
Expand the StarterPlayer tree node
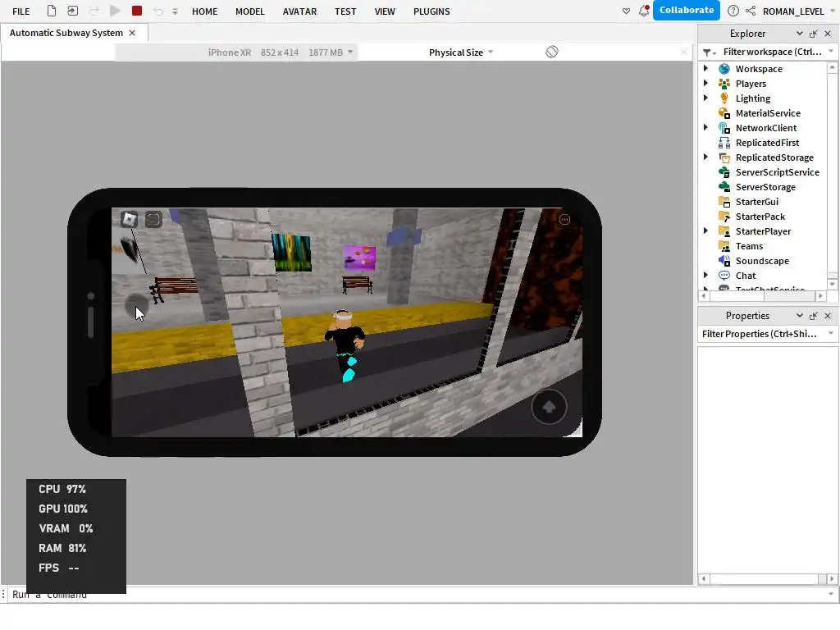click(x=705, y=231)
